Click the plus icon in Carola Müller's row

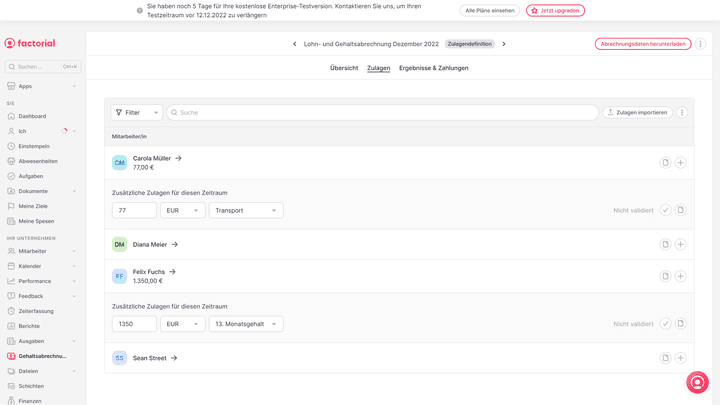click(680, 162)
